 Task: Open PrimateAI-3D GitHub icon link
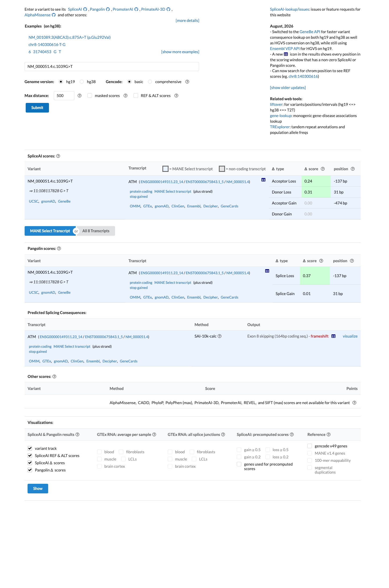168,9
